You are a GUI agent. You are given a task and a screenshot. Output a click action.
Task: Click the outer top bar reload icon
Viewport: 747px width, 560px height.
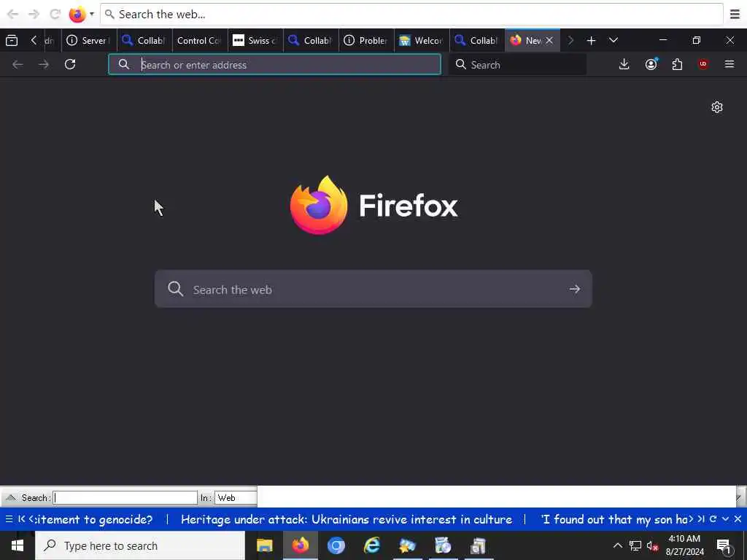click(55, 15)
